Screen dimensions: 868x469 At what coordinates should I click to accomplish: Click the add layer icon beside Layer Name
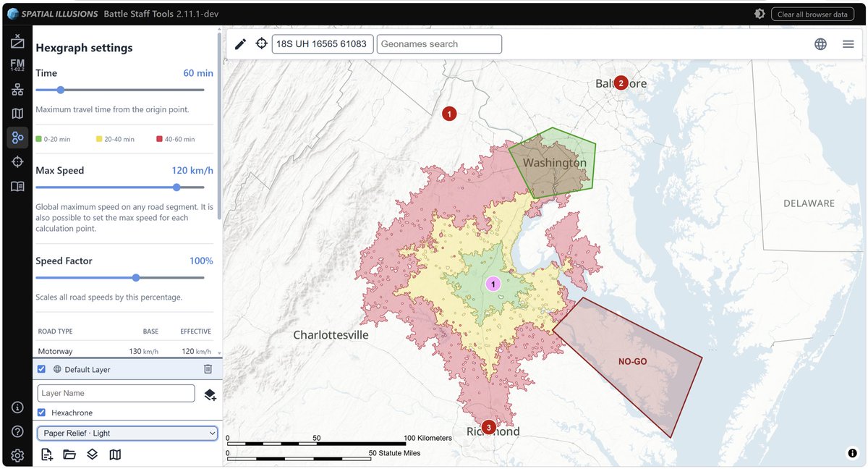click(210, 394)
